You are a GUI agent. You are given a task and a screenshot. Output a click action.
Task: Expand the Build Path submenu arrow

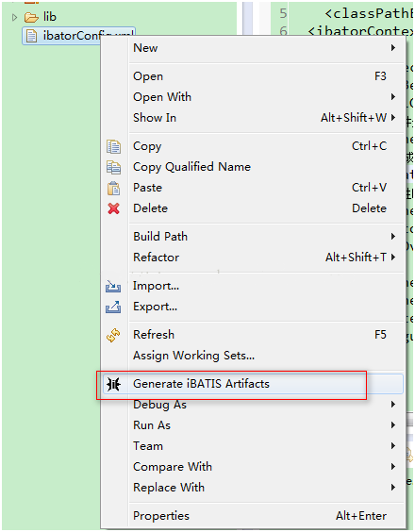coord(393,237)
